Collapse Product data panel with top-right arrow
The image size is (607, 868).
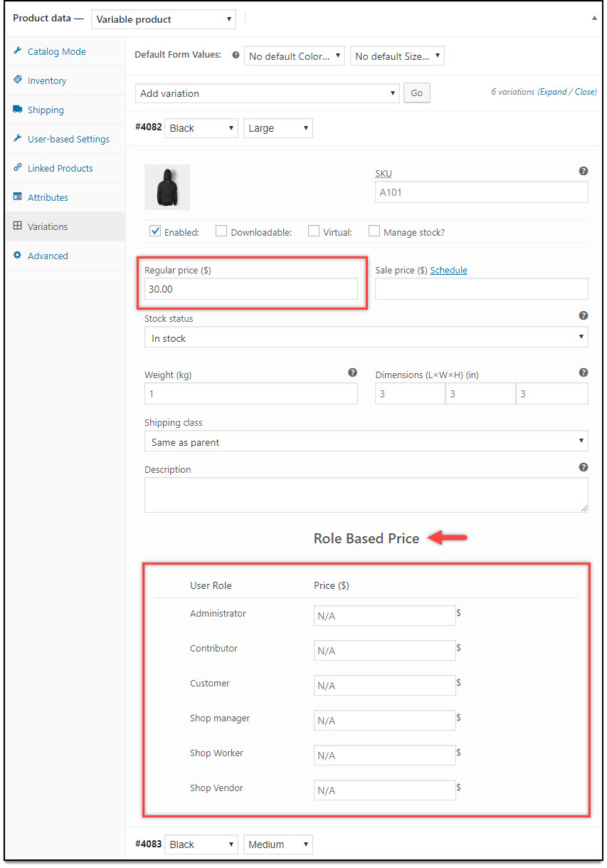tap(594, 19)
